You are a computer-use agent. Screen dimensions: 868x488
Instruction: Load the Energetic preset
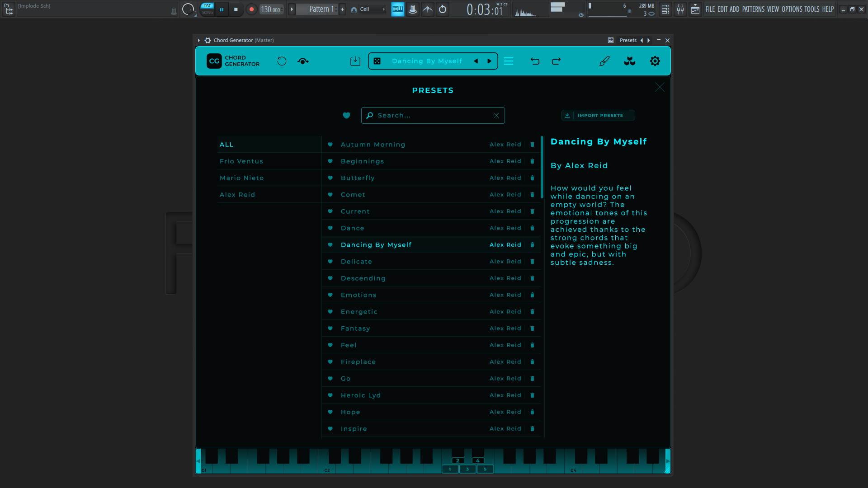pyautogui.click(x=431, y=312)
